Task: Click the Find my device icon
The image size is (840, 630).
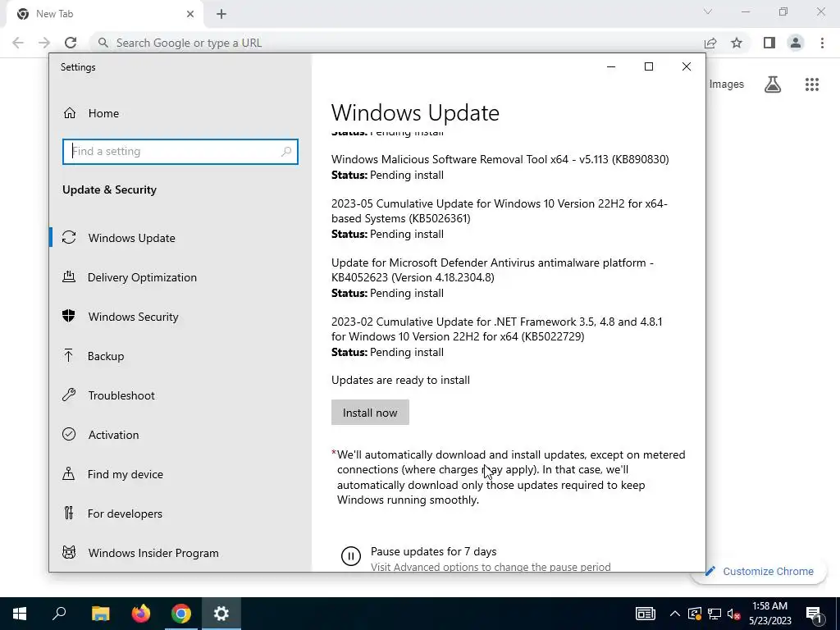Action: 69,473
